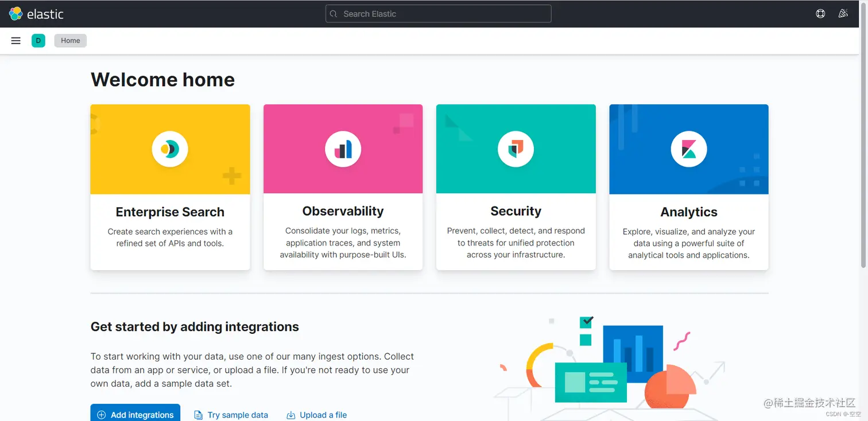Focus the Search Elastic field
This screenshot has height=421, width=868.
point(439,14)
